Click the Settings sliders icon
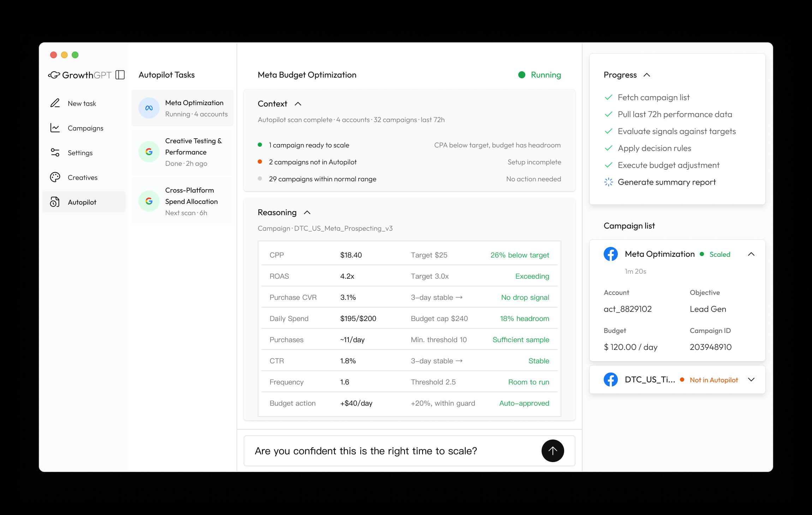Image resolution: width=812 pixels, height=515 pixels. click(55, 152)
